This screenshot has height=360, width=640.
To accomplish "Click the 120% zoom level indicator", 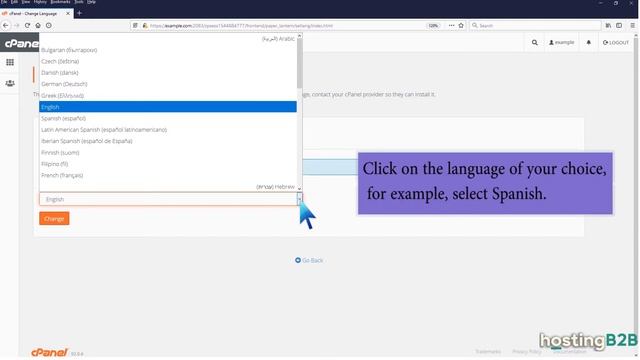I will click(433, 25).
